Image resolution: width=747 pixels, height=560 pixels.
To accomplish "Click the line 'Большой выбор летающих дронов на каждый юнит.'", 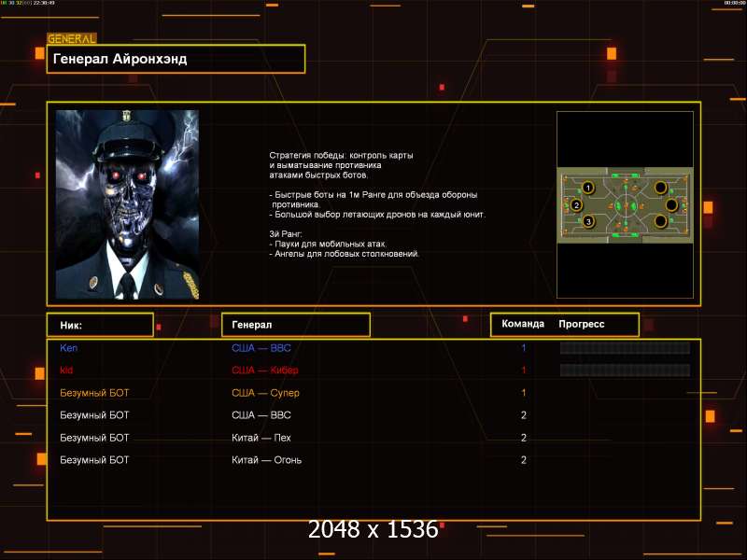I will (x=377, y=215).
